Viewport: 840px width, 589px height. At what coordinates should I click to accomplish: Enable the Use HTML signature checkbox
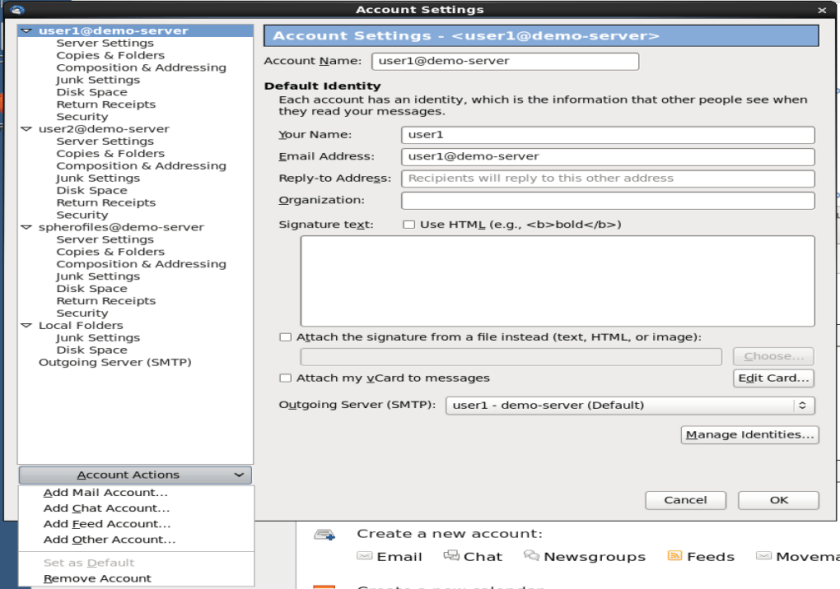click(x=408, y=225)
